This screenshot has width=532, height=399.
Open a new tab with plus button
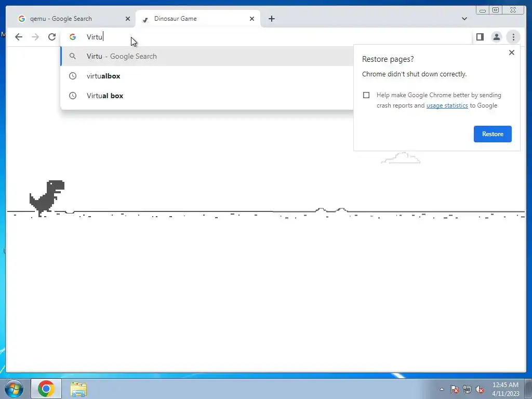[271, 19]
